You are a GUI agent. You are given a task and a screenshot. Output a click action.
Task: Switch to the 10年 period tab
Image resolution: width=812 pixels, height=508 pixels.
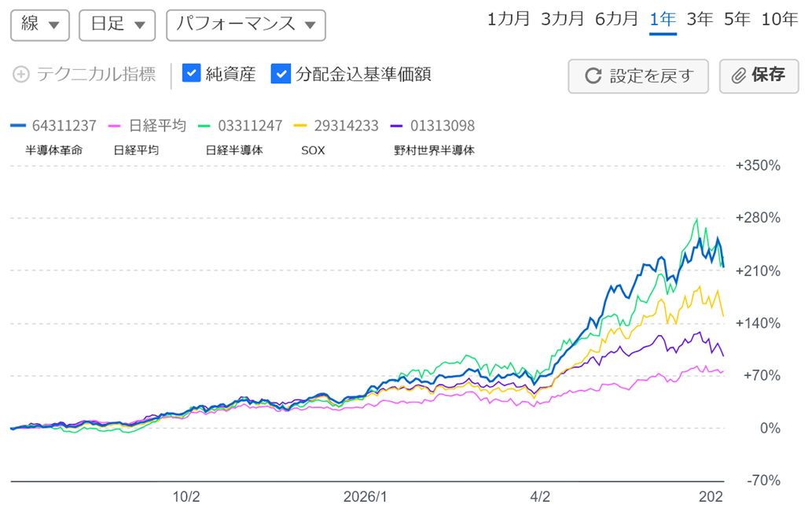tap(779, 20)
